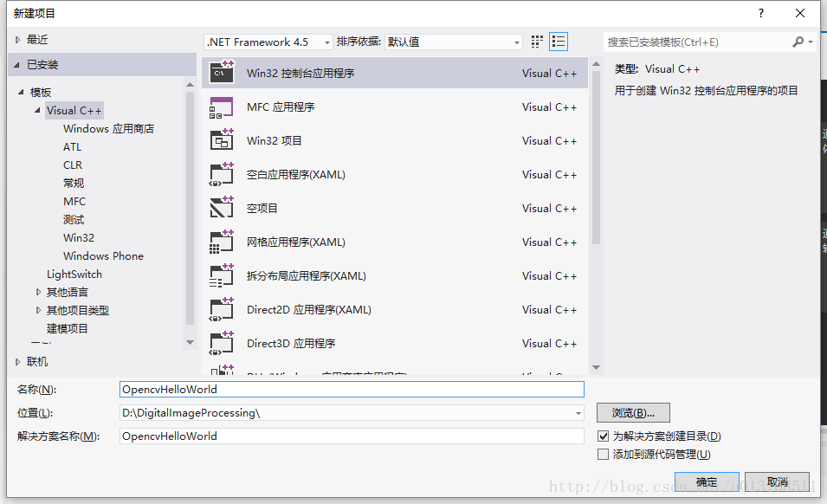Viewport: 827px width, 504px height.
Task: Expand the 其他语言 tree node
Action: 38,292
